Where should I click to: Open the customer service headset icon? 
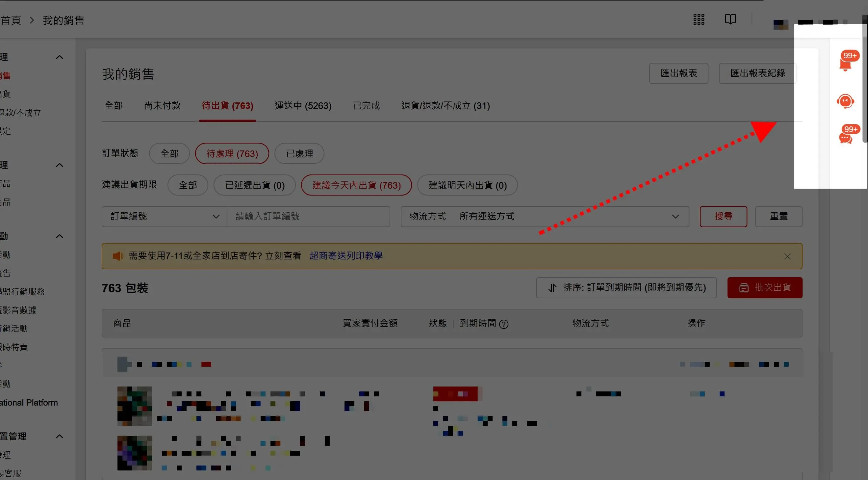[x=845, y=101]
